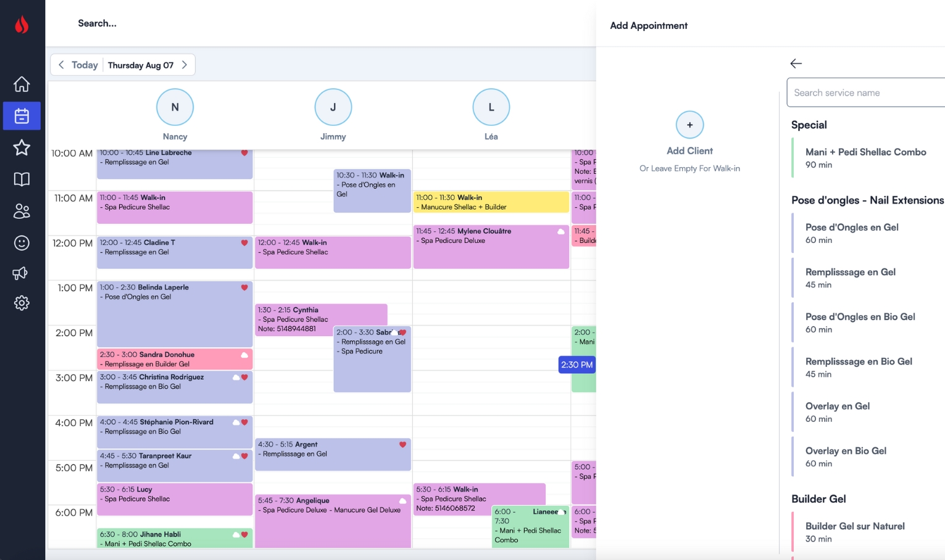Toggle the heart on Argent's appointment

402,443
